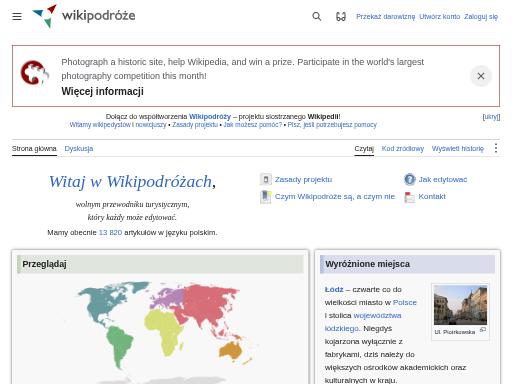Open the Łódź featured article link
The height and width of the screenshot is (384, 512).
(x=334, y=289)
